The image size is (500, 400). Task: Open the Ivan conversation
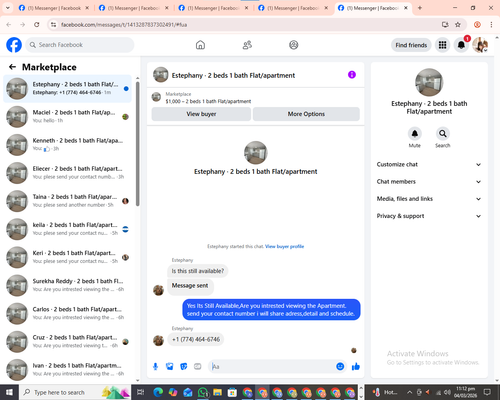click(67, 370)
